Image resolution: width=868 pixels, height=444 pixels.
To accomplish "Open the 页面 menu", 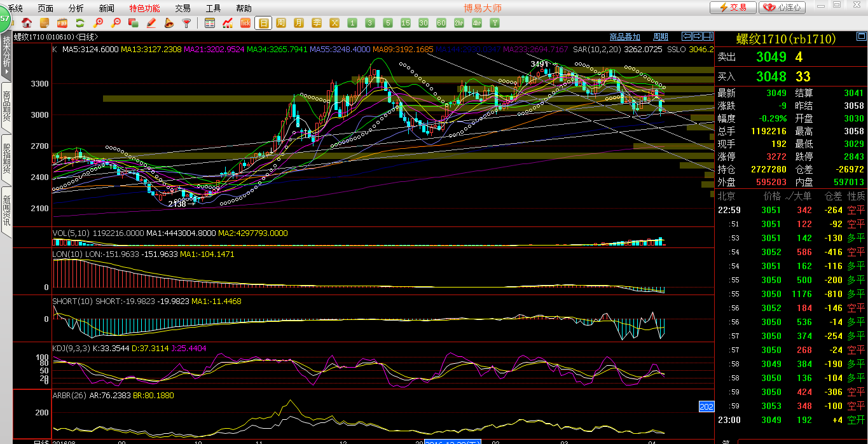I will [46, 8].
